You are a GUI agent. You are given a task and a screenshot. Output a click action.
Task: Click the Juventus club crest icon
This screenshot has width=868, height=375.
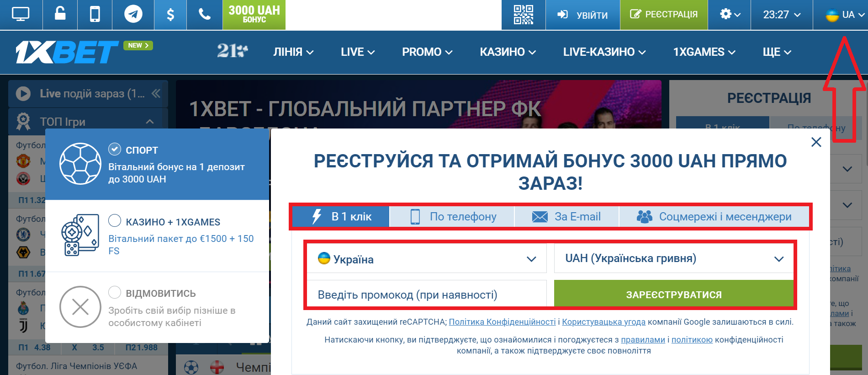tap(23, 326)
